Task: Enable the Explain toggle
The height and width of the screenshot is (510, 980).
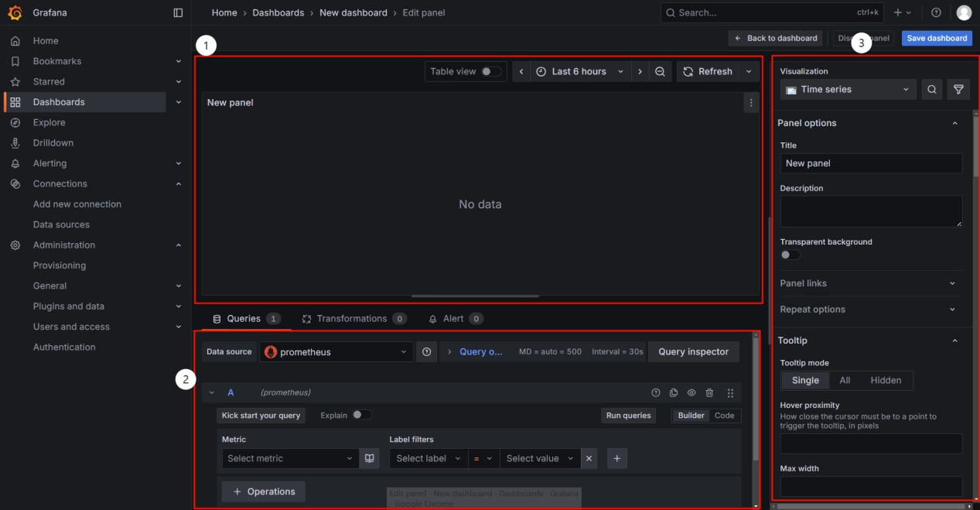Action: tap(361, 415)
